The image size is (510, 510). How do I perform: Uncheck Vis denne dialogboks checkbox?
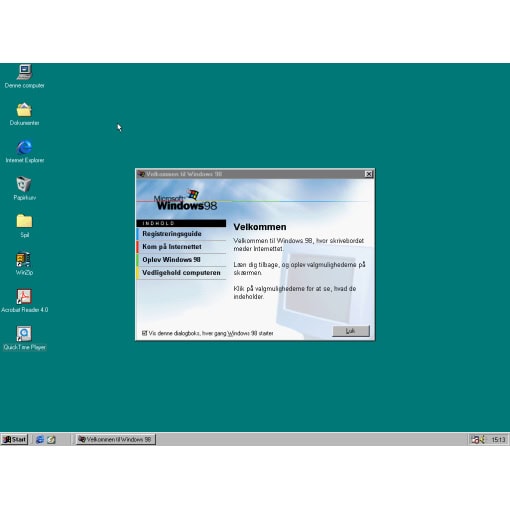point(144,333)
